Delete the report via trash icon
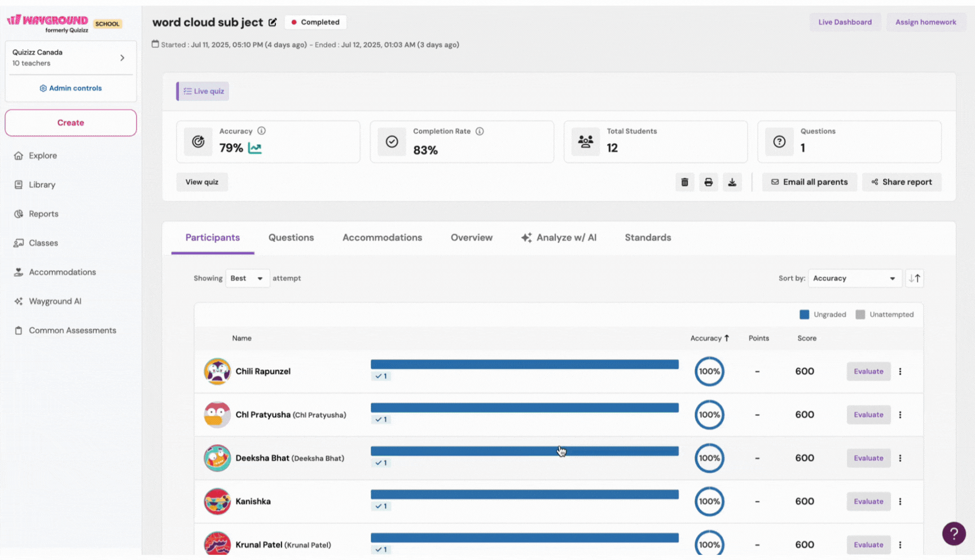The image size is (975, 560). (x=684, y=182)
